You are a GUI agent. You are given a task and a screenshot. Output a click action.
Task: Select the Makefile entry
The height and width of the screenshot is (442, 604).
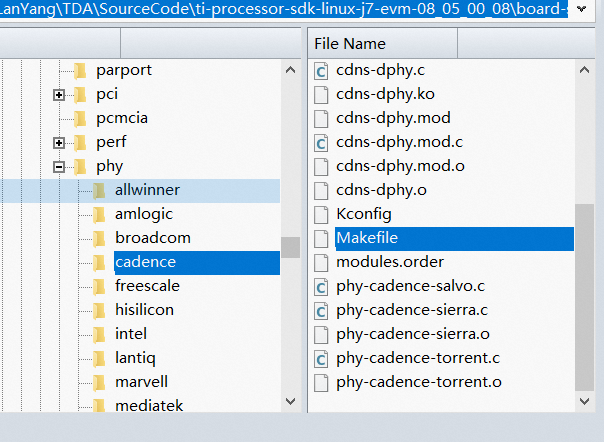454,239
